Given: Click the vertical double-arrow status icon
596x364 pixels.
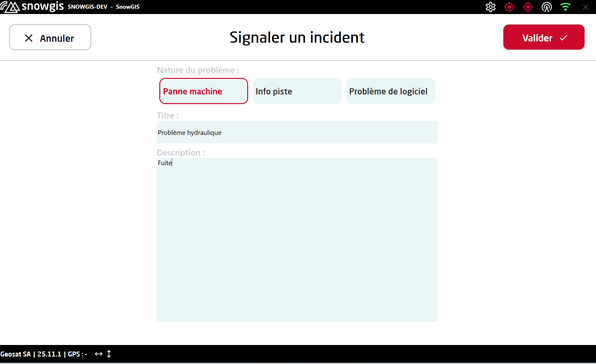Looking at the screenshot, I should coord(109,354).
